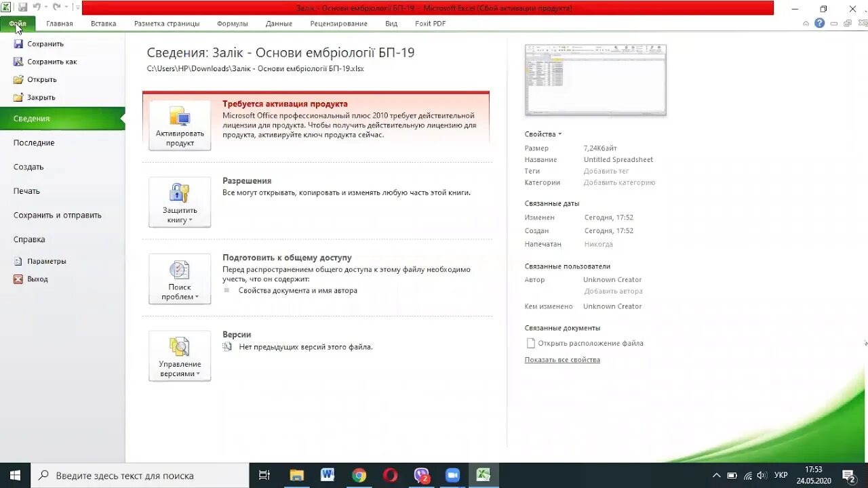Open the notification center icon
The height and width of the screenshot is (488, 868).
click(848, 475)
